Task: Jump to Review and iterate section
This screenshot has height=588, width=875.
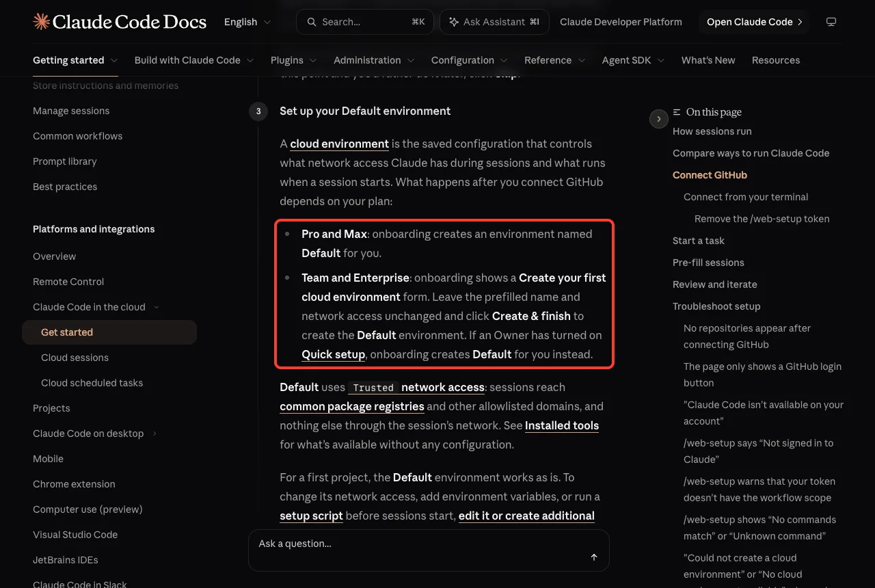Action: click(x=715, y=284)
